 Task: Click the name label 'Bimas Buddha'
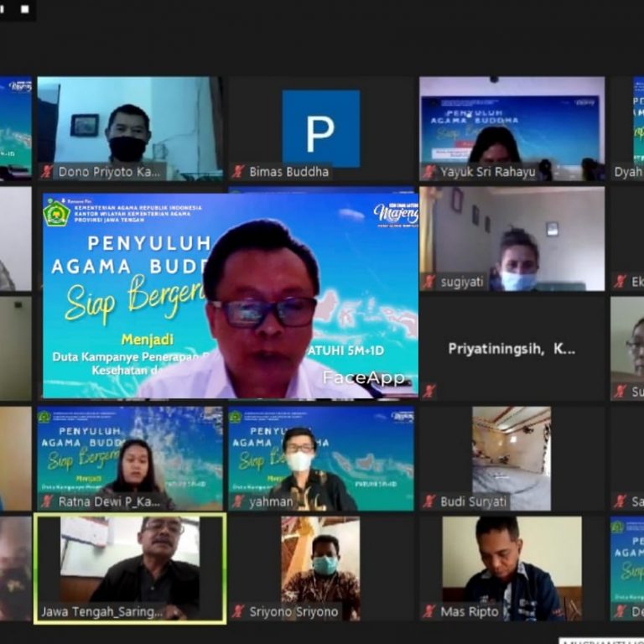click(289, 172)
